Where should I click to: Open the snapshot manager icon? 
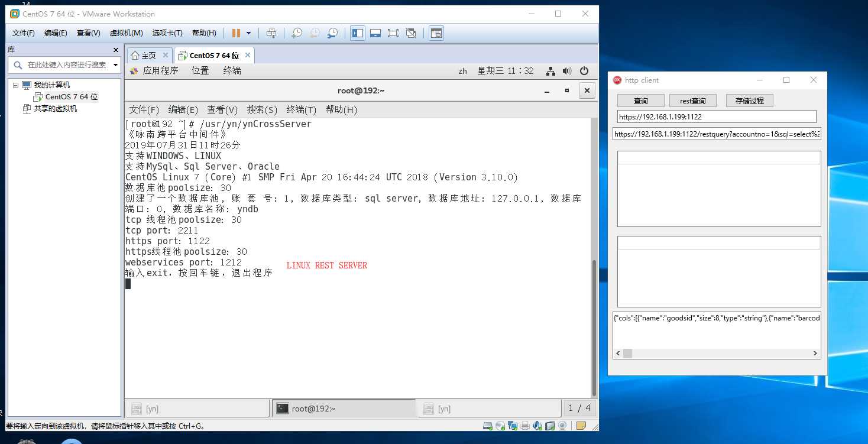coord(333,33)
